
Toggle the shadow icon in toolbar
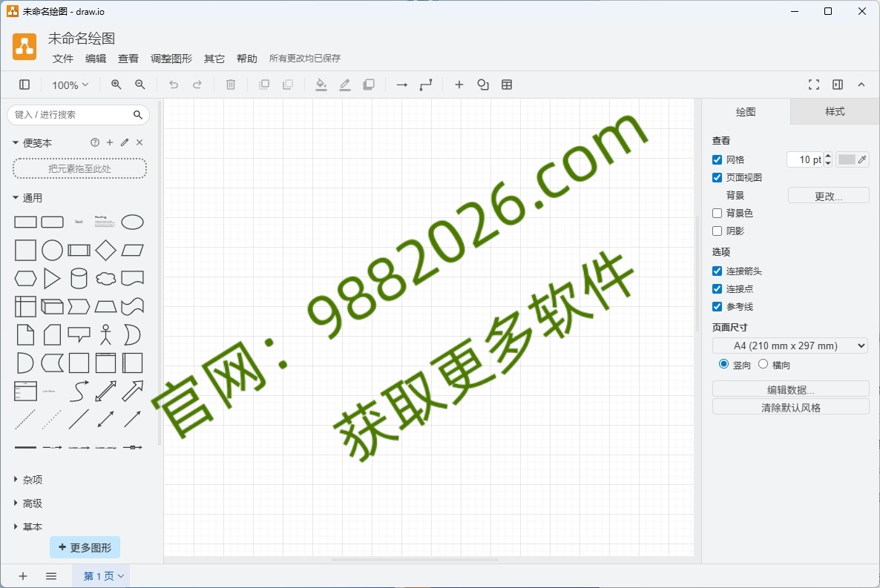(x=369, y=85)
